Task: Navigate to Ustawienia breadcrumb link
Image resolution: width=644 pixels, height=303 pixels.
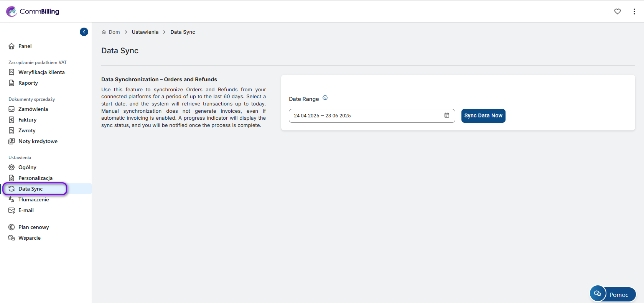Action: (145, 32)
